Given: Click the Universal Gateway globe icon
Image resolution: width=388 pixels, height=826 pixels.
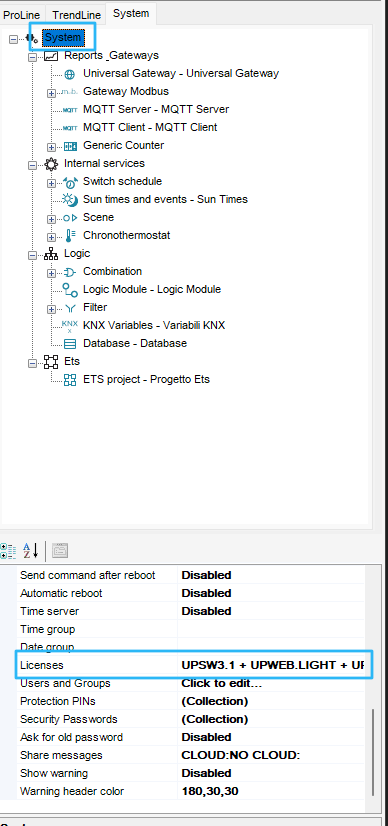Looking at the screenshot, I should click(69, 74).
